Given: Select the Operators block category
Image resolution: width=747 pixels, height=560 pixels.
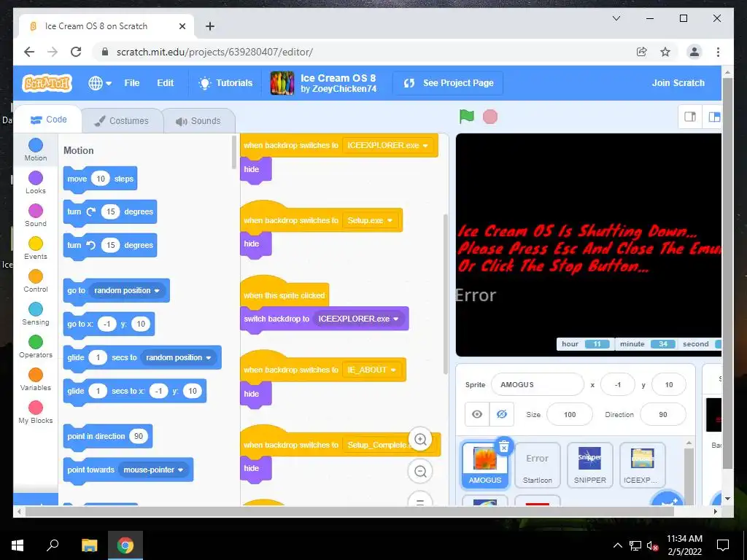Looking at the screenshot, I should [x=36, y=346].
